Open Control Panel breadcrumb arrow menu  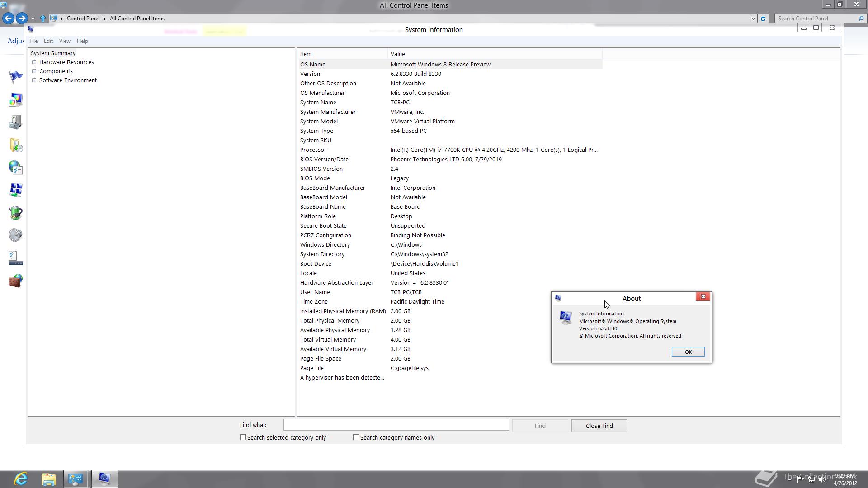pos(104,19)
